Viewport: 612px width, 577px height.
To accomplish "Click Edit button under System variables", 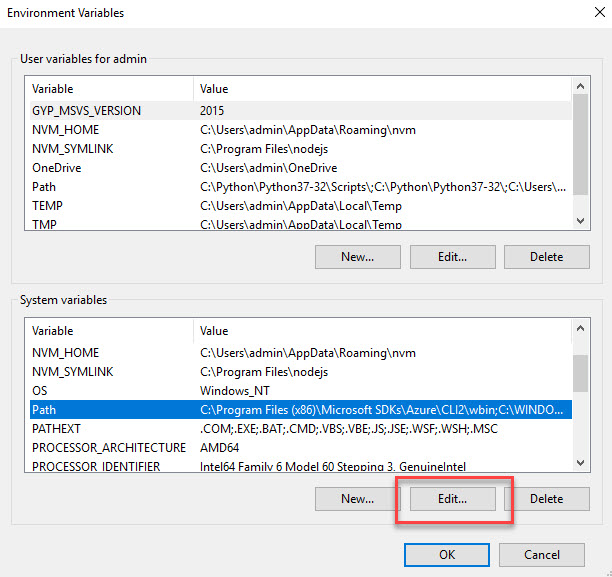I will pyautogui.click(x=452, y=498).
